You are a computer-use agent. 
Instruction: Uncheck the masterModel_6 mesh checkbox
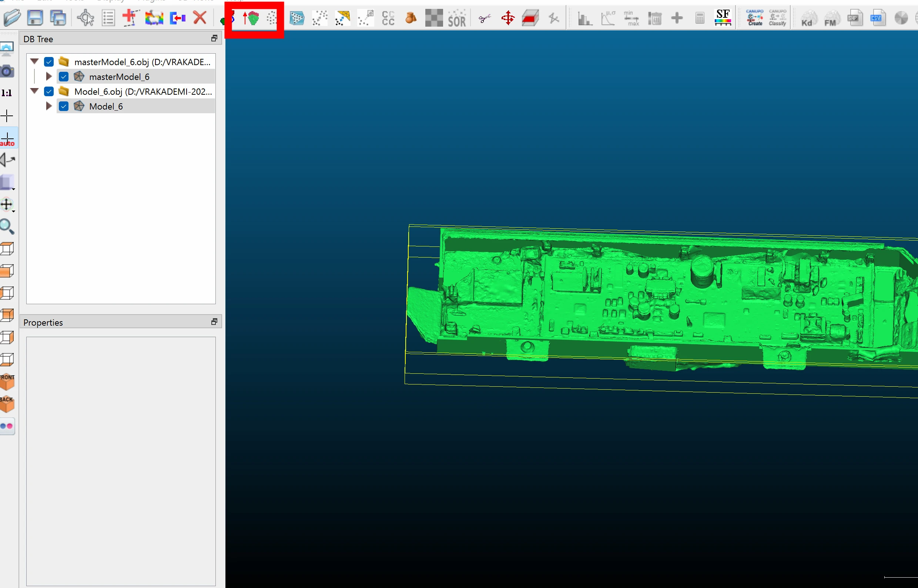coord(64,77)
